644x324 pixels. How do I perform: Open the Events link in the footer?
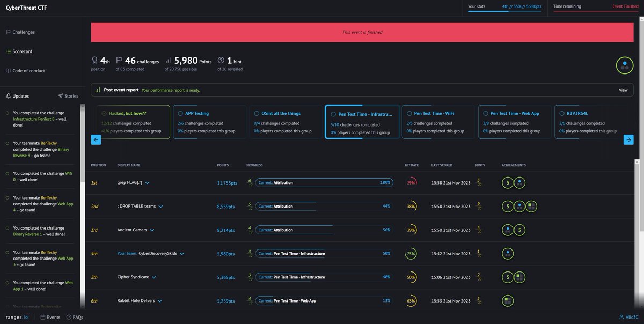pyautogui.click(x=50, y=318)
